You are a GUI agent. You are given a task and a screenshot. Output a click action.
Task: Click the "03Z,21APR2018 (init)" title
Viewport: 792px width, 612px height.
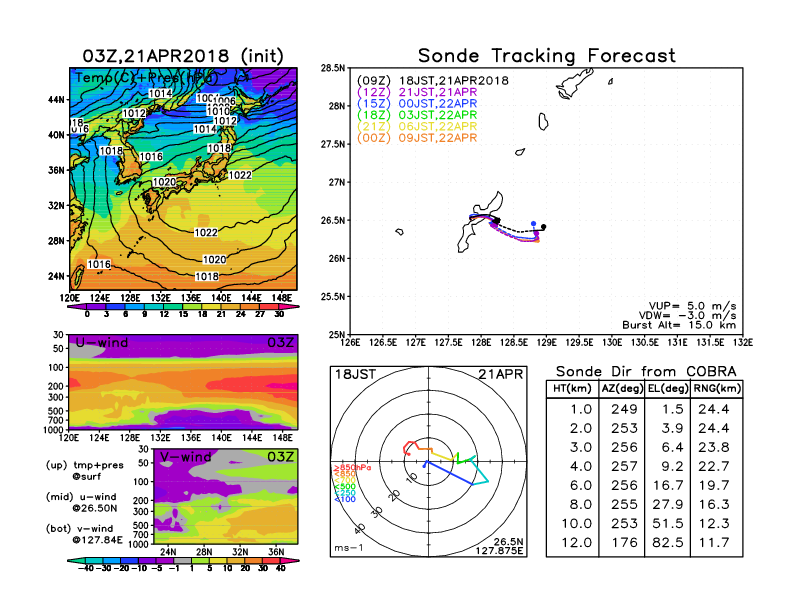183,56
